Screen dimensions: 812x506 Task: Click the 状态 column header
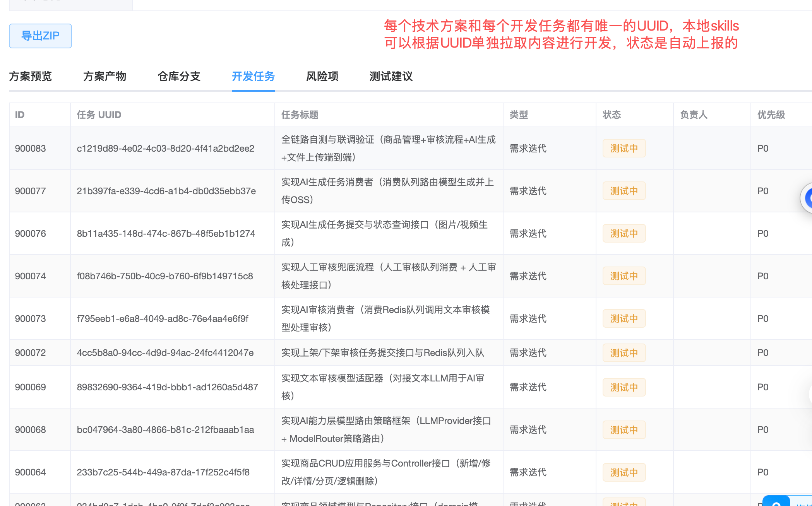(612, 115)
